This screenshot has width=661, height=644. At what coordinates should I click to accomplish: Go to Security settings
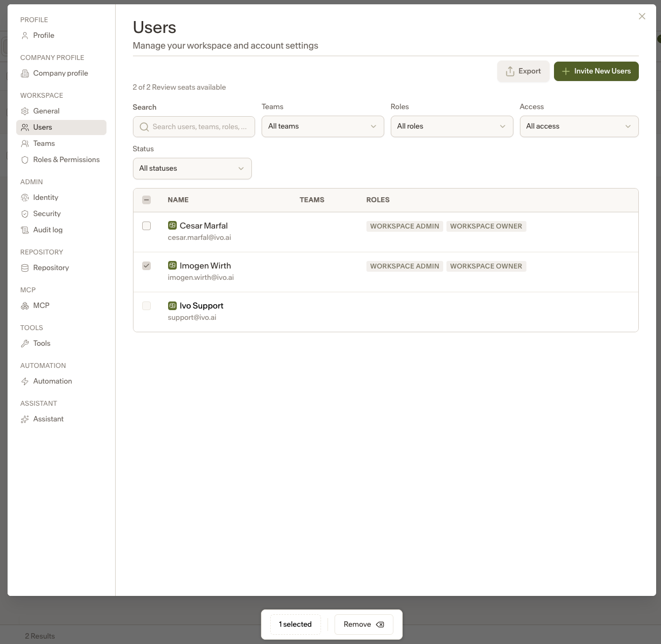[x=62, y=214]
